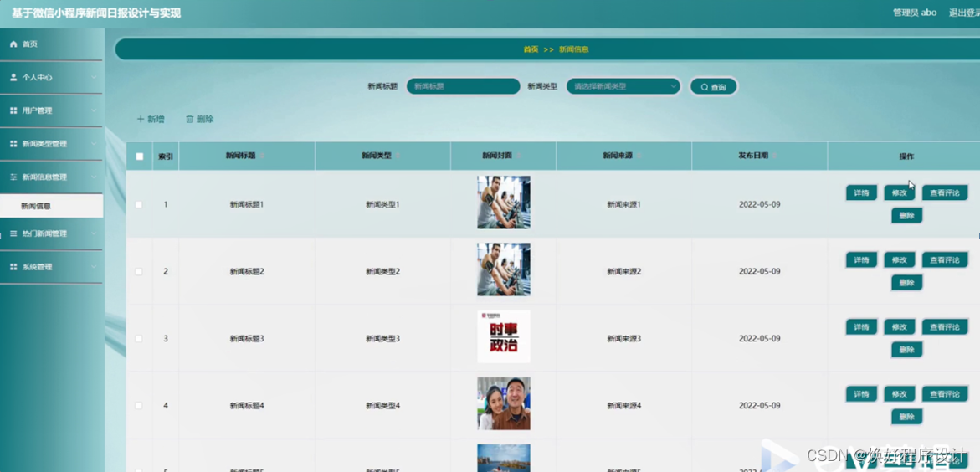Viewport: 980px width, 472px height.
Task: Click 修改 for 新闻标题3
Action: click(900, 326)
